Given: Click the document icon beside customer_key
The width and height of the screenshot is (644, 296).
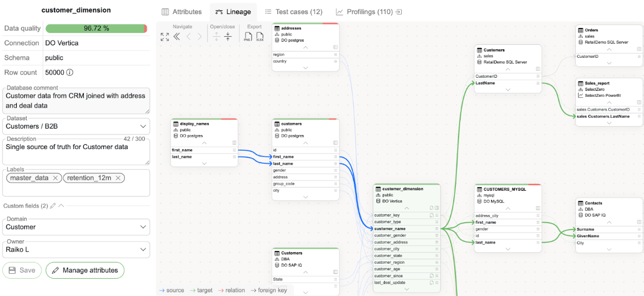Looking at the screenshot, I should [x=431, y=215].
